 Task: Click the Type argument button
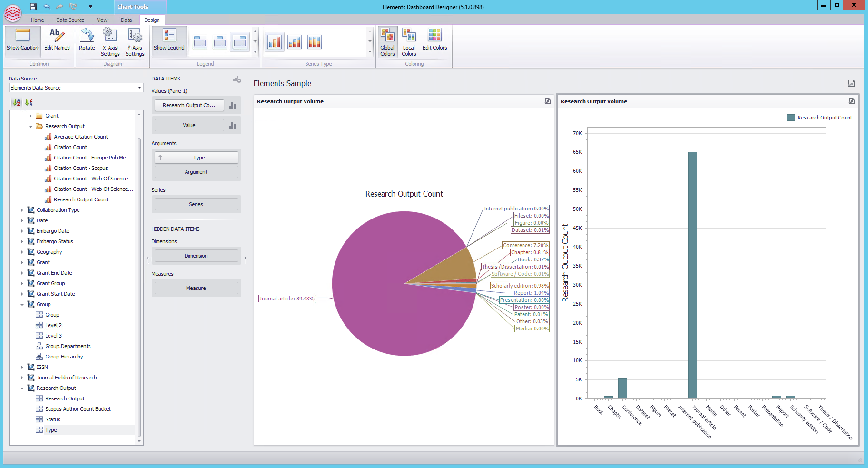(199, 158)
